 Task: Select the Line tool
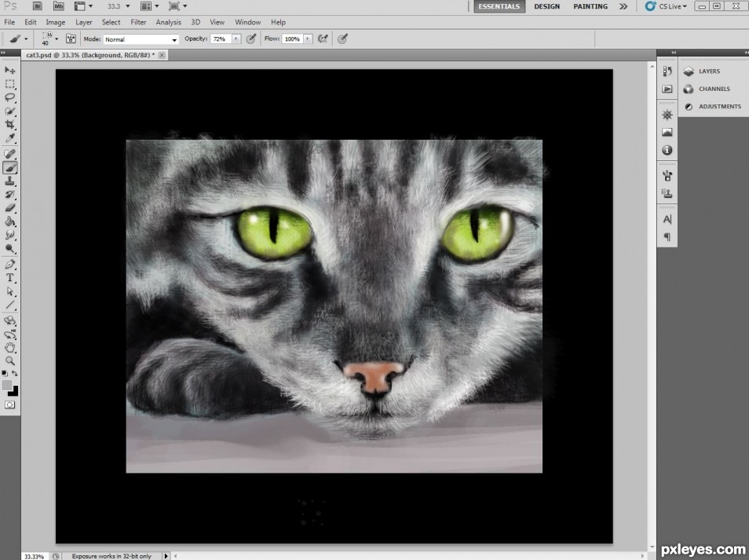10,305
